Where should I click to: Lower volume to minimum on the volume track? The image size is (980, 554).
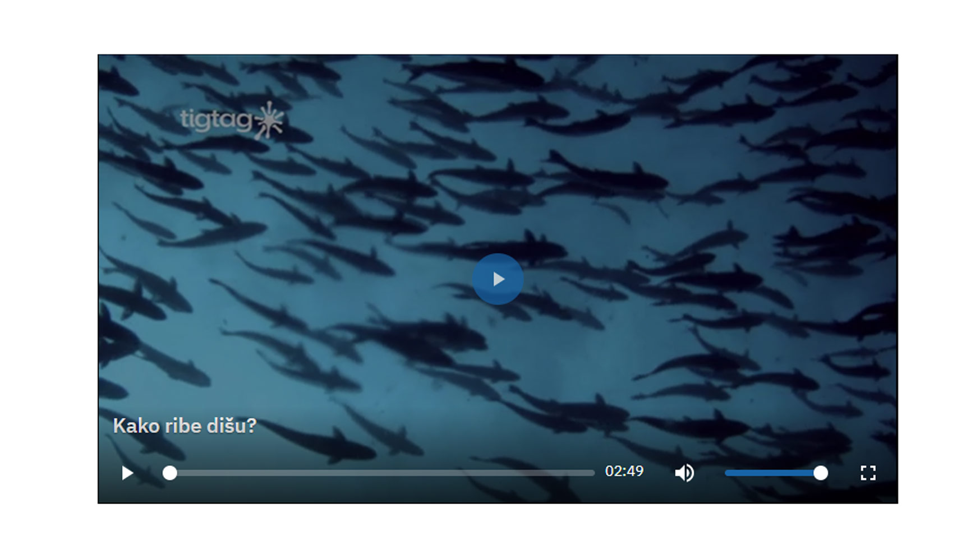(726, 473)
